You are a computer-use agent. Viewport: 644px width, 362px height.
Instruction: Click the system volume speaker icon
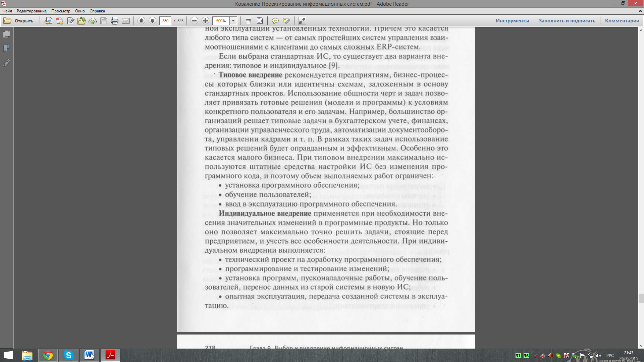[x=598, y=356]
